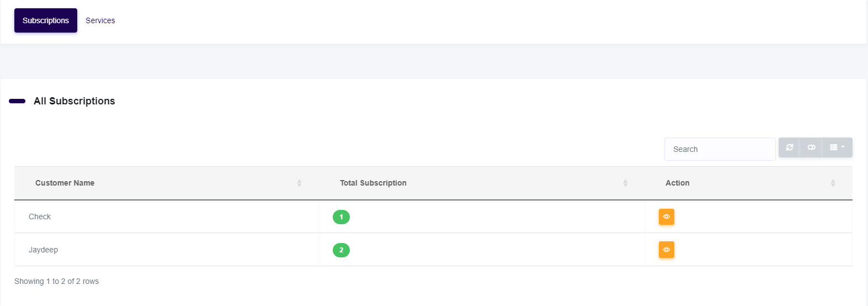Screen dimensions: 868x306
Task: Click the 'Showing 1 to 2' rows text
Action: (56, 281)
